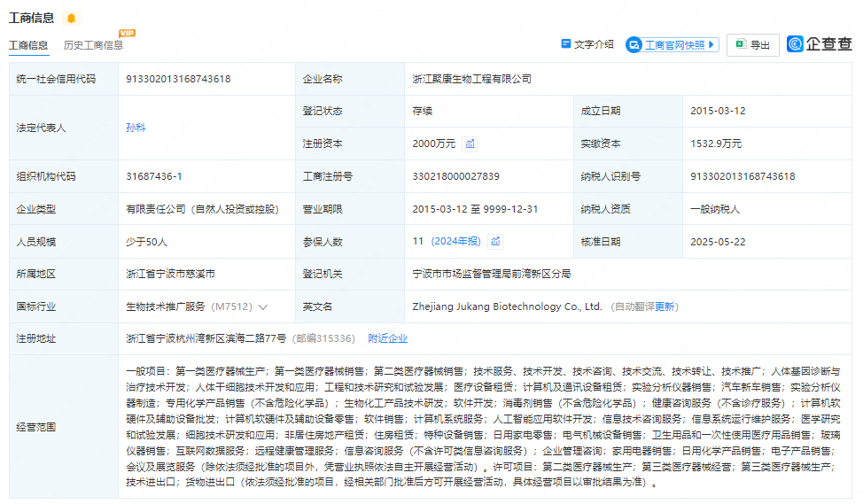
Task: Click chart icon beside 2024年报
Action: point(495,241)
